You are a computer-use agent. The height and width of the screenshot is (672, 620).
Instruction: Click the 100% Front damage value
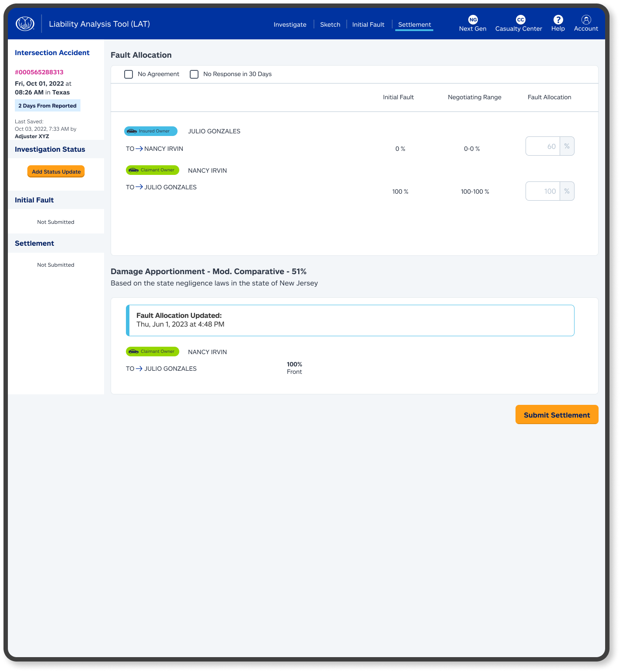[x=294, y=368]
